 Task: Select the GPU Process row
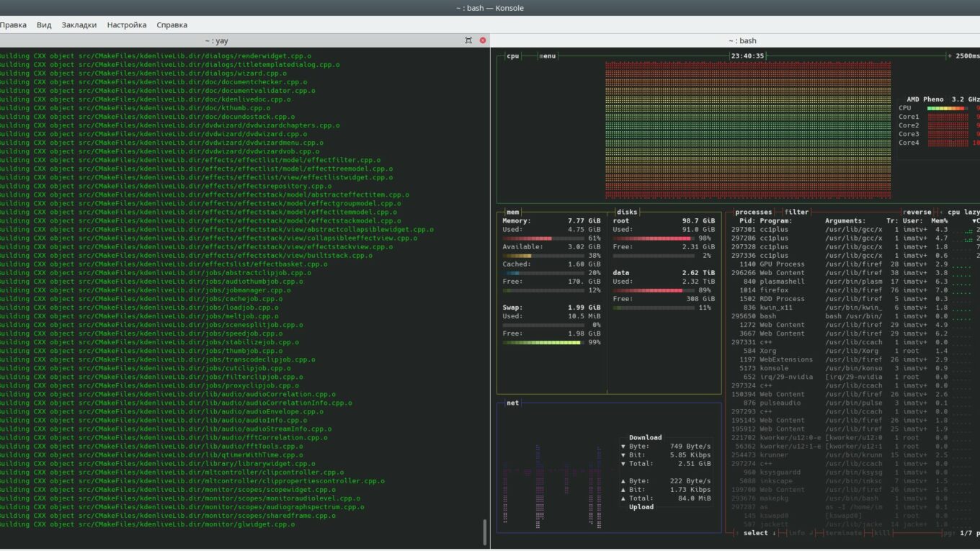855,264
